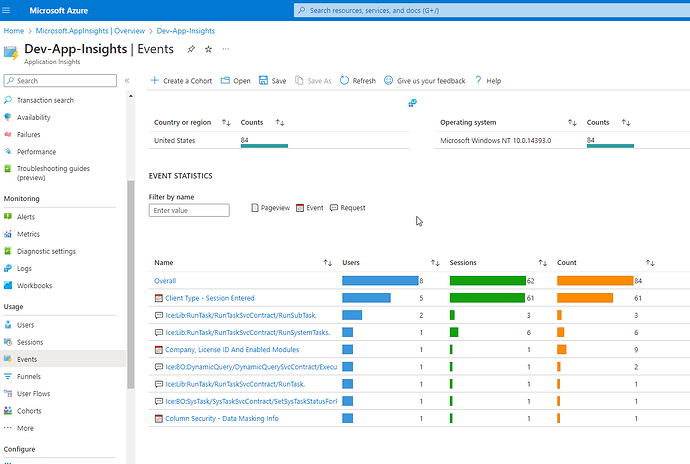Open Alerts under Monitoring
This screenshot has width=690, height=464.
26,217
